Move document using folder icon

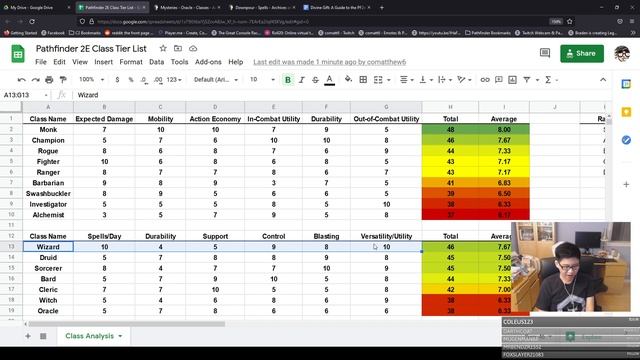(x=178, y=49)
